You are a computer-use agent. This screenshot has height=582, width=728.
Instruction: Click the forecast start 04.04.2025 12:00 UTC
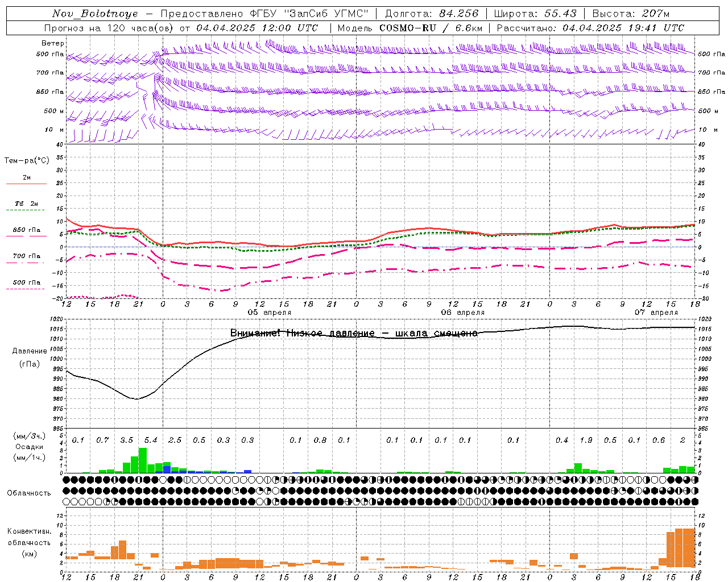257,28
